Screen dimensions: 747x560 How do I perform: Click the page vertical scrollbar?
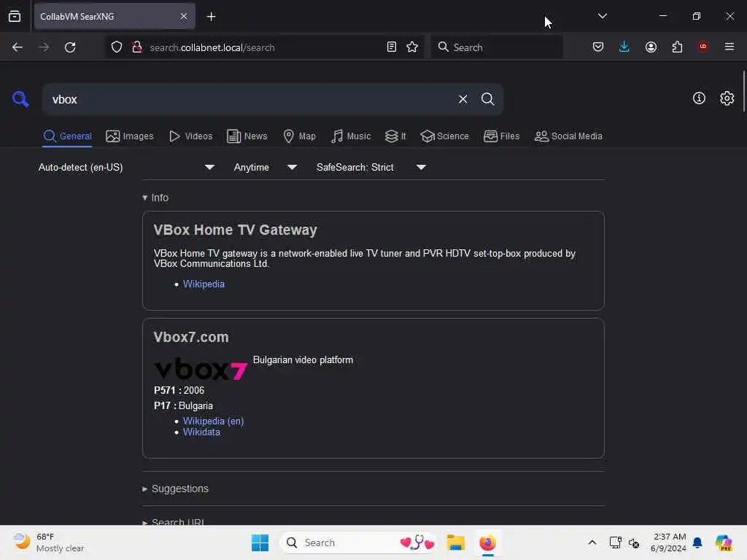(743, 90)
